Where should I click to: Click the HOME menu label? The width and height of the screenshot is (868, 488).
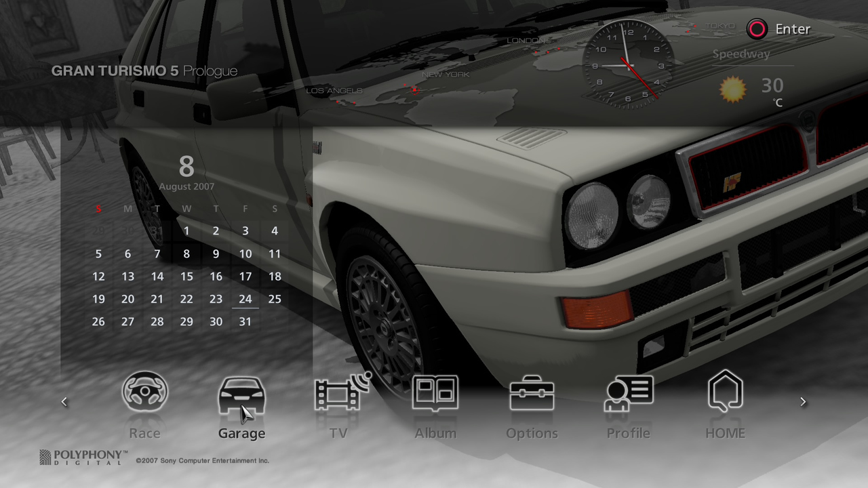click(725, 433)
